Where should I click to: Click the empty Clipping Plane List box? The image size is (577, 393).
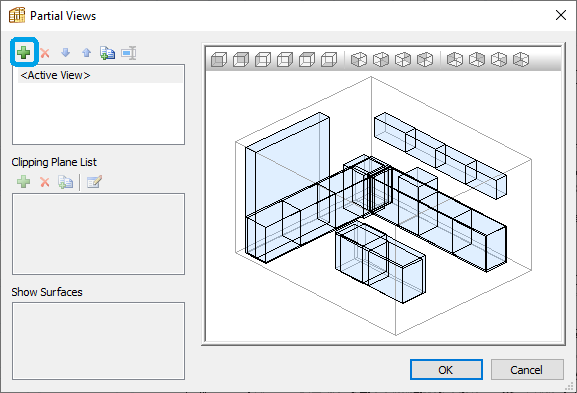pos(99,234)
